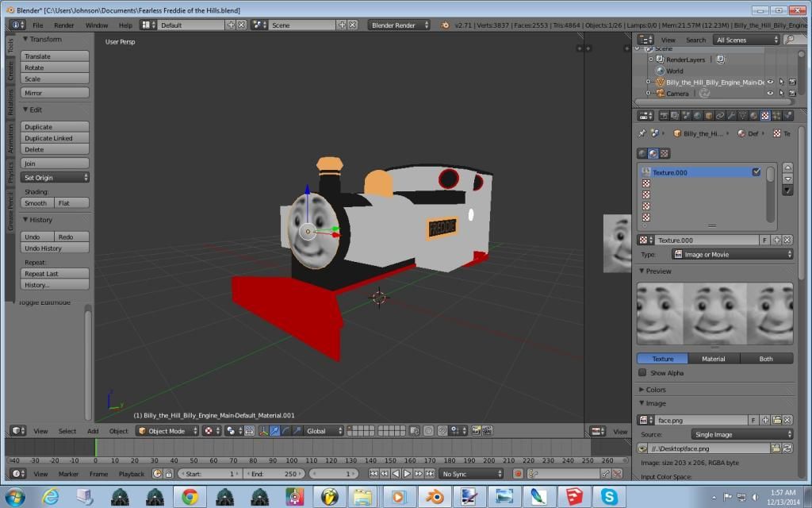Click the OpenGL render active viewport icon
The width and height of the screenshot is (812, 508).
click(x=476, y=431)
